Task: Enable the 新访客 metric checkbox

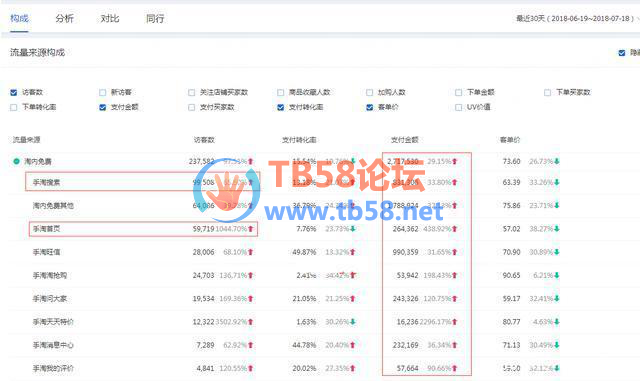Action: (x=102, y=92)
